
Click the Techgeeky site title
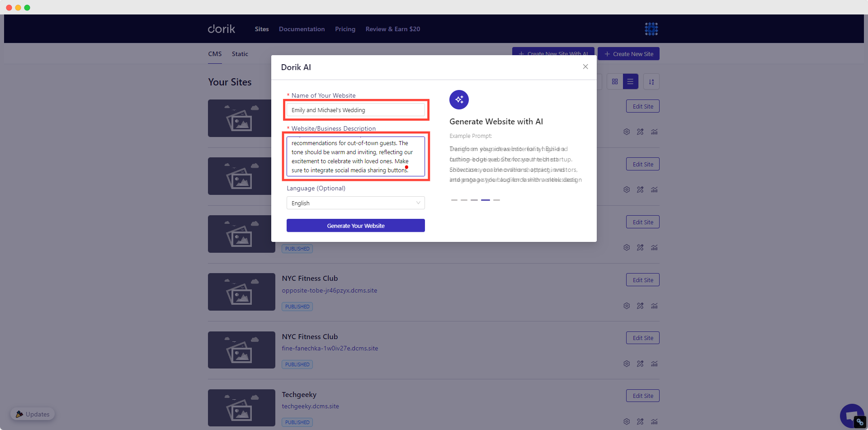[299, 394]
